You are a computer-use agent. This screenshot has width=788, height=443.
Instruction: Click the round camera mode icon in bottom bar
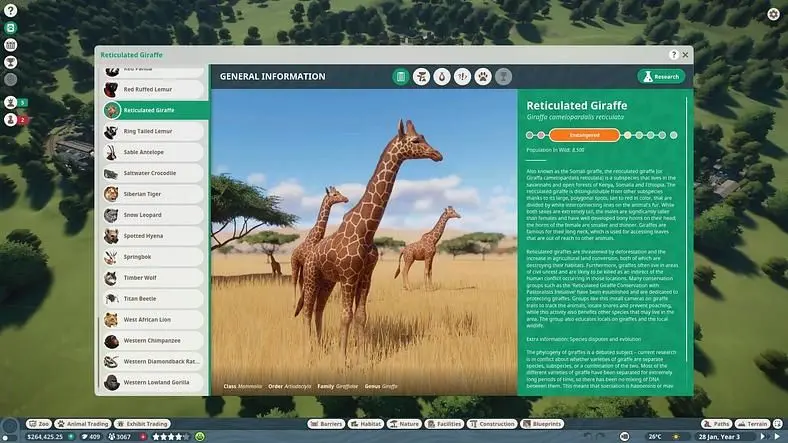click(x=624, y=436)
